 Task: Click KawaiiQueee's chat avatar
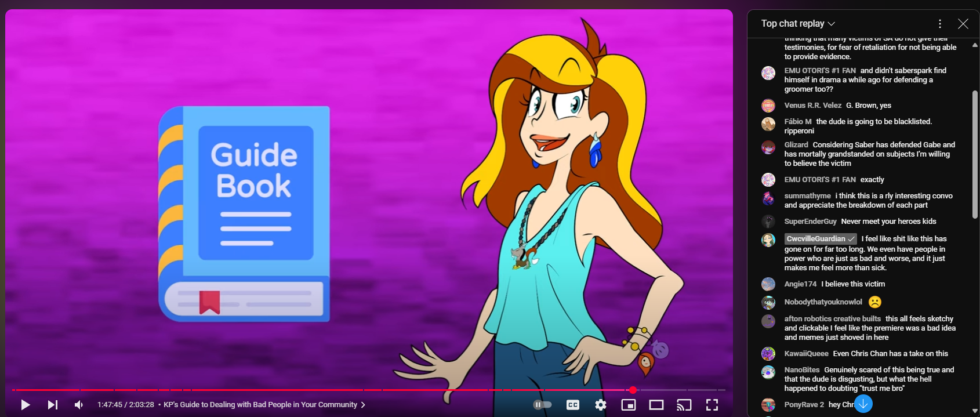click(768, 354)
